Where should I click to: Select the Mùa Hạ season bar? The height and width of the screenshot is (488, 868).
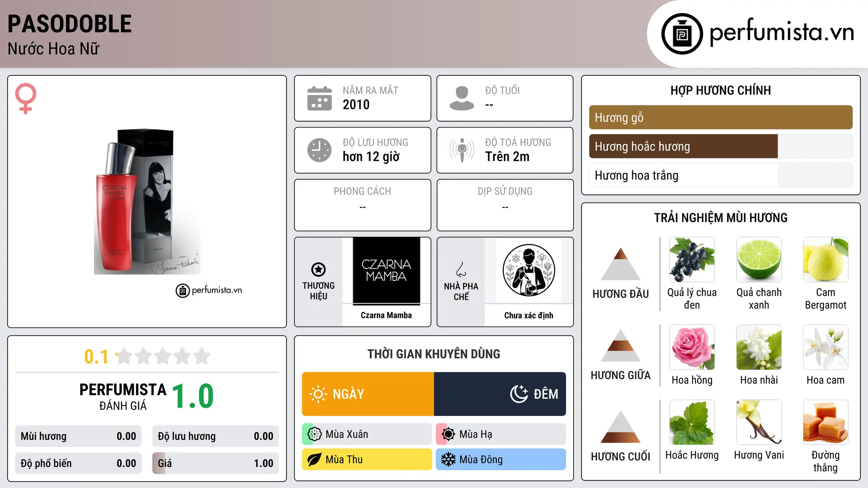point(501,434)
